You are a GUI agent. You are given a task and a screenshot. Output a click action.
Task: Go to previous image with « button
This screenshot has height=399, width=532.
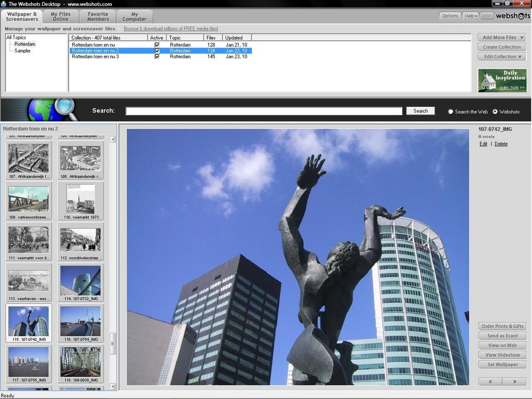click(490, 381)
